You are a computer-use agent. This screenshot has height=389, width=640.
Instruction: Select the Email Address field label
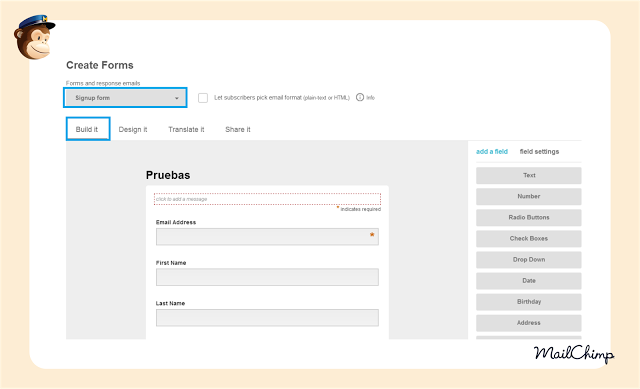tap(176, 222)
